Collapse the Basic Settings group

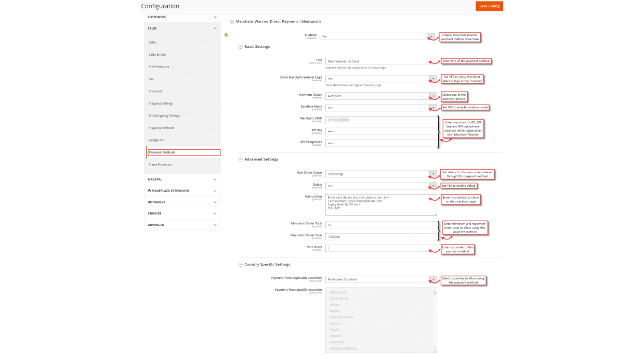coord(241,47)
